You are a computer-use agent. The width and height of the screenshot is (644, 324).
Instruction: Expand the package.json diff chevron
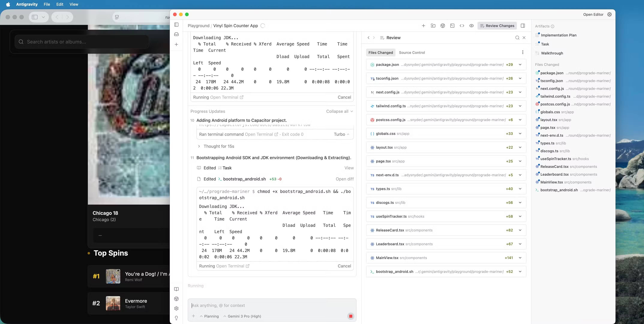click(x=520, y=64)
